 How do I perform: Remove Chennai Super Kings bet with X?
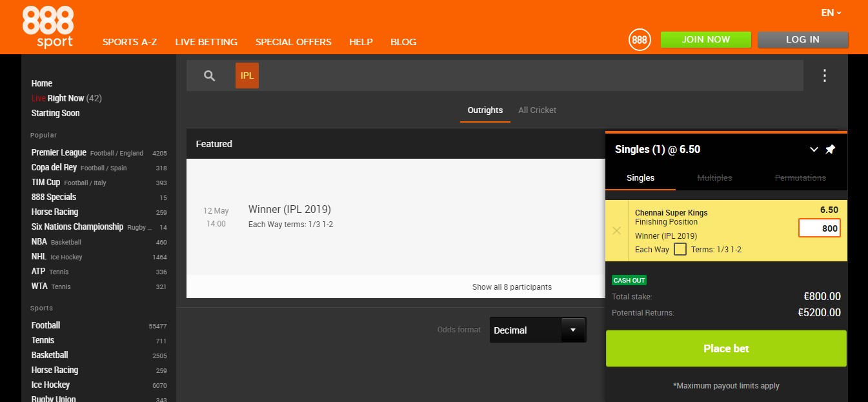pyautogui.click(x=617, y=230)
